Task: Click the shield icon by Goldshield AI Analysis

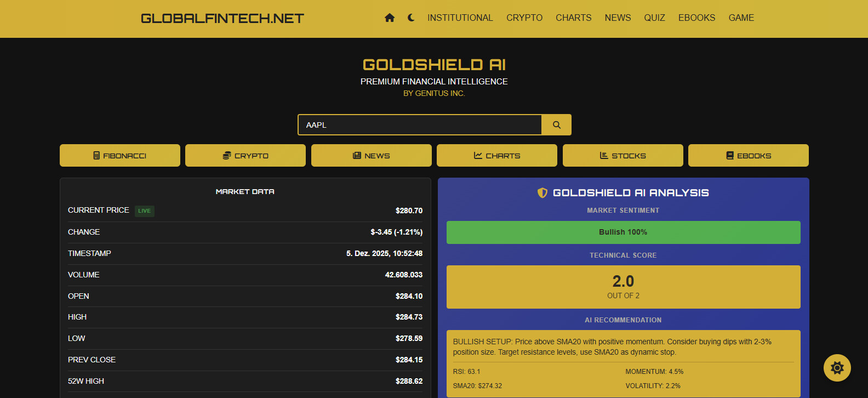Action: click(542, 192)
